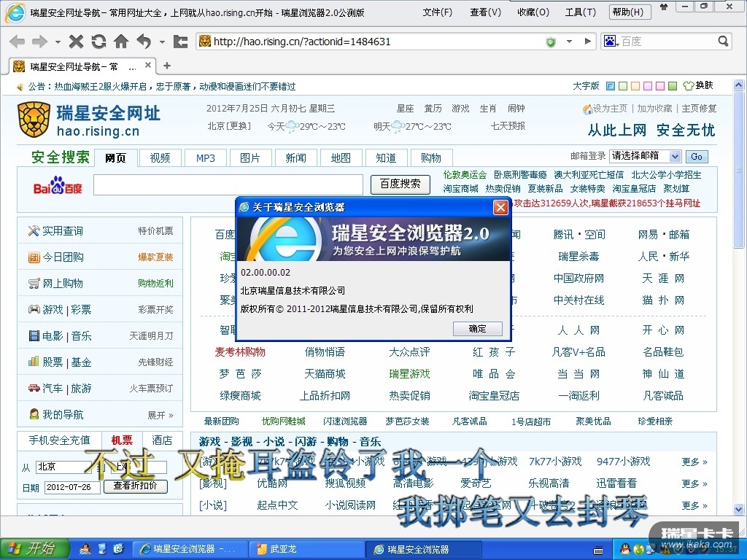747x560 pixels.
Task: Switch to the 图片 search tab
Action: pos(250,158)
